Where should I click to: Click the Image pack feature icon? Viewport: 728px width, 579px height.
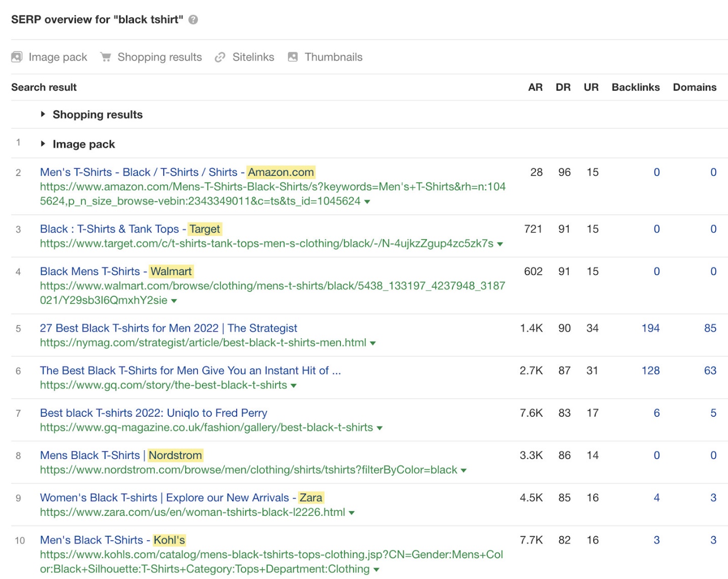tap(17, 57)
